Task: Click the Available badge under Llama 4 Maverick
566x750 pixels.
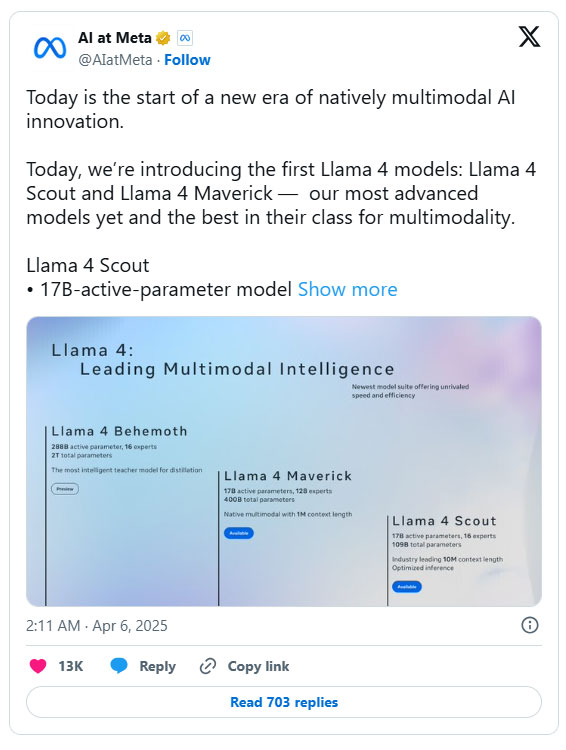Action: click(239, 533)
